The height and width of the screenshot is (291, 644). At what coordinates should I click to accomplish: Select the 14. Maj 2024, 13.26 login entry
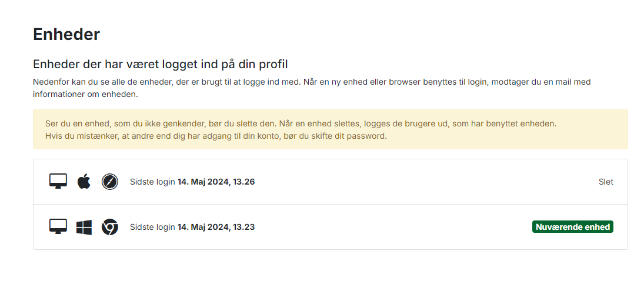coord(216,182)
